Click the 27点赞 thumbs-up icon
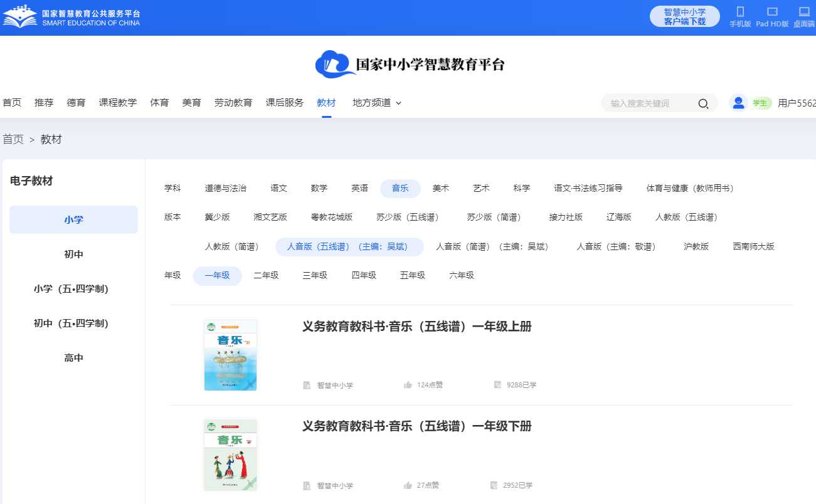 (x=408, y=485)
